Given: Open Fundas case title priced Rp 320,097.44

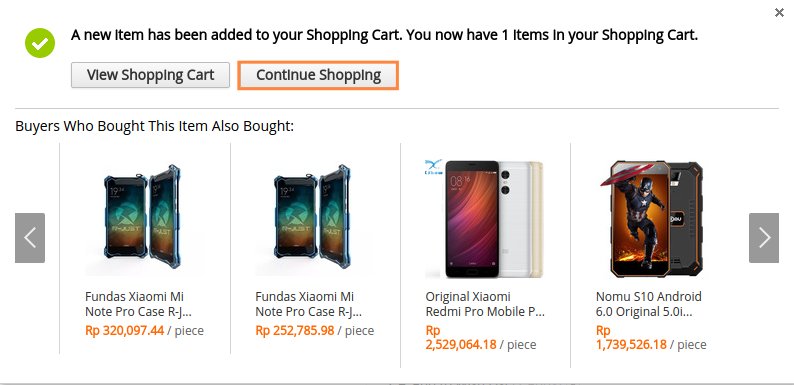Looking at the screenshot, I should (138, 304).
